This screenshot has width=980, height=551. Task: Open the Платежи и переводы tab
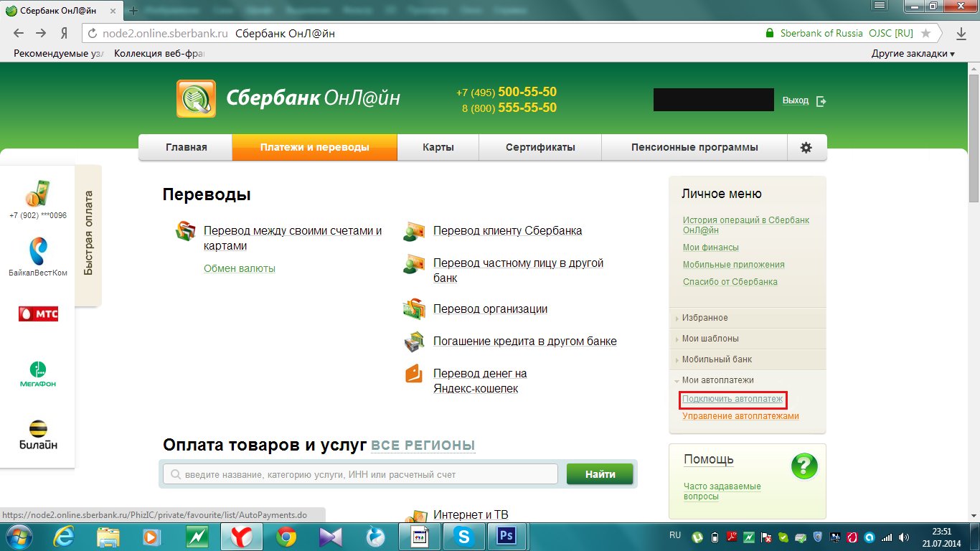314,147
